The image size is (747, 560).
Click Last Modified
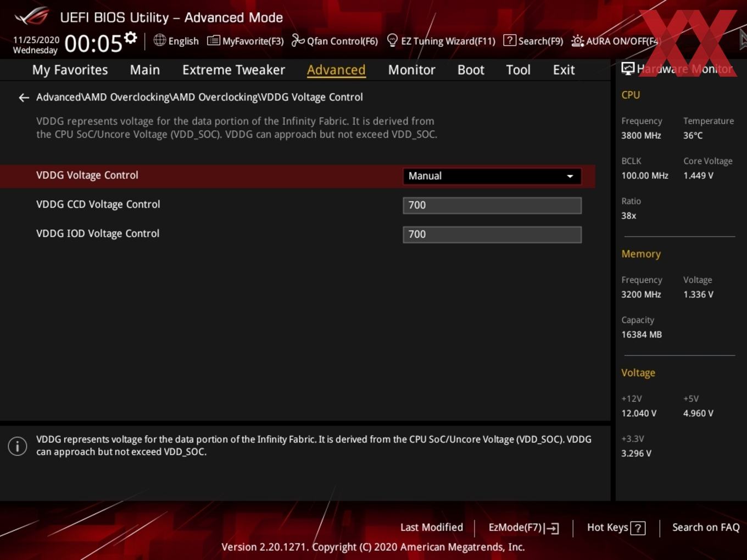pyautogui.click(x=432, y=527)
